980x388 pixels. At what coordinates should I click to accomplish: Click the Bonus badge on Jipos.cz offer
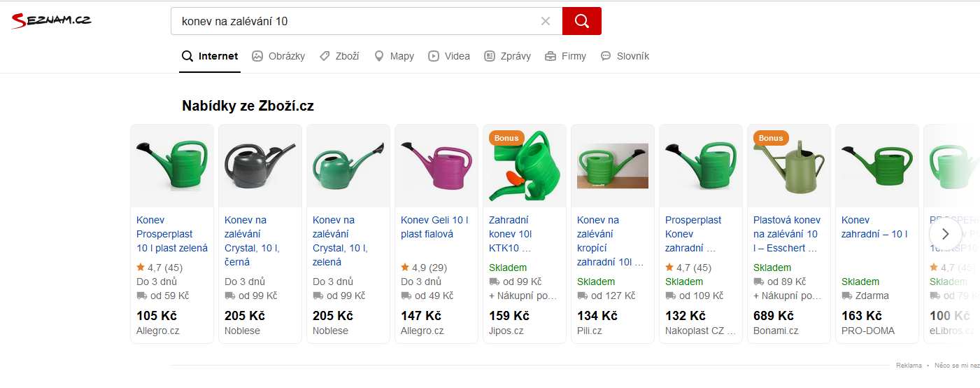click(x=506, y=138)
